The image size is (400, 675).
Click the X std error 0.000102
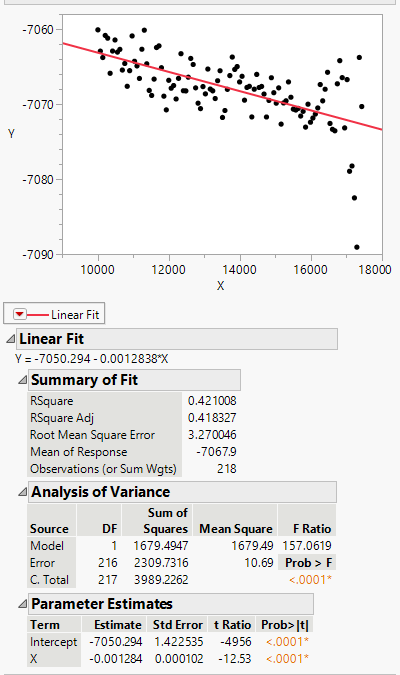pyautogui.click(x=179, y=659)
